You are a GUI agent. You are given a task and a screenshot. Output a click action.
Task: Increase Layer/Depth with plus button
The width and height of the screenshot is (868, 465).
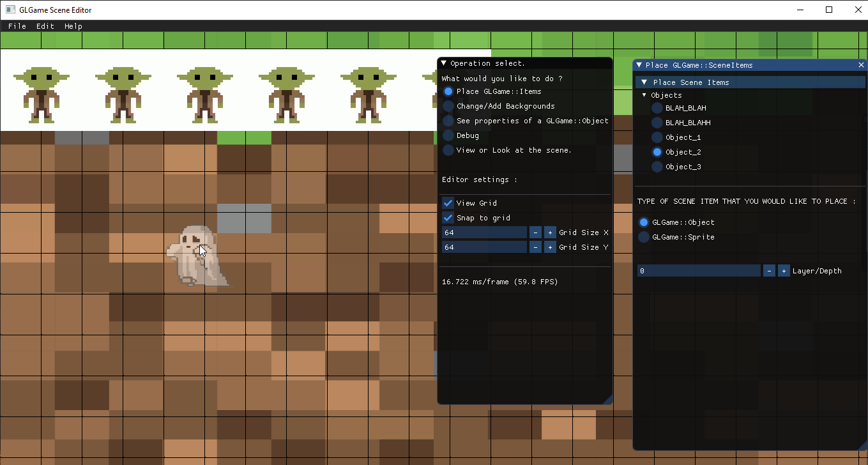[784, 271]
